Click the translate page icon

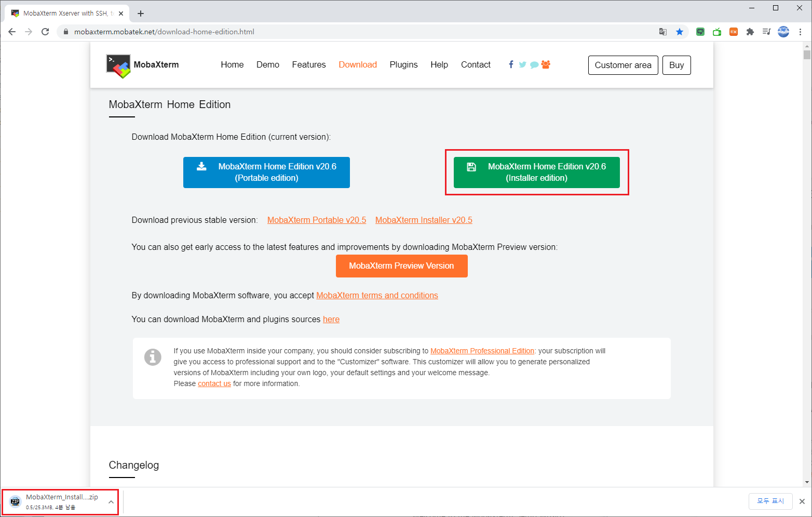[663, 32]
